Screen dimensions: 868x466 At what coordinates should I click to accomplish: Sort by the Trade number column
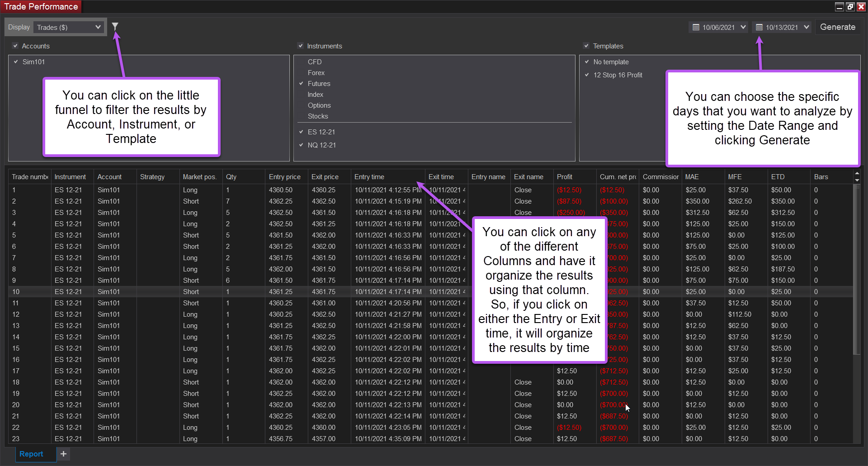30,177
